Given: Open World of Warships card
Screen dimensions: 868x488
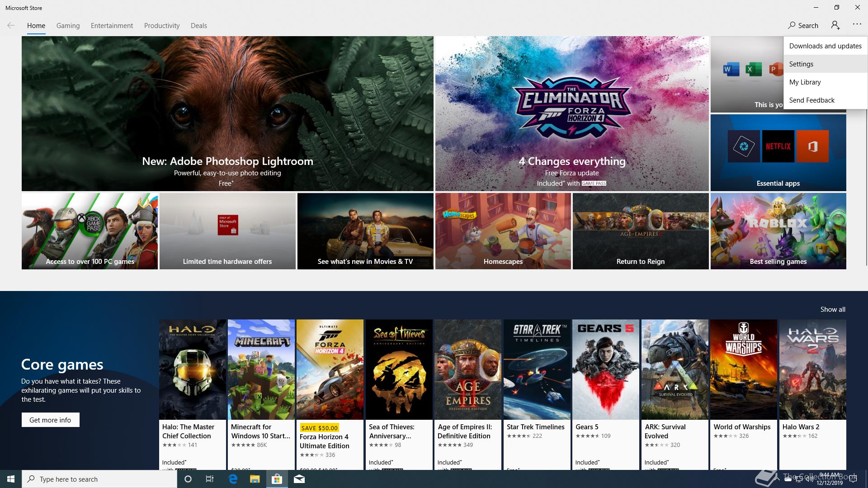Looking at the screenshot, I should coord(744,394).
